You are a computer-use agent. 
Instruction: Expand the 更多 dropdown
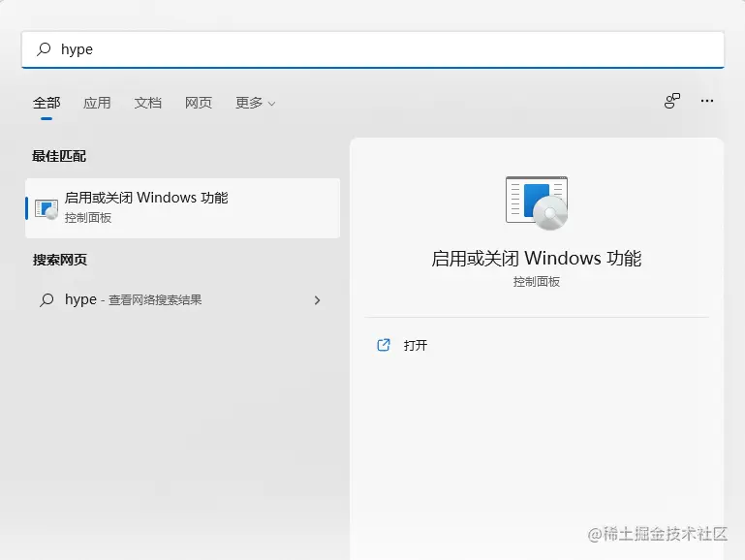point(255,103)
